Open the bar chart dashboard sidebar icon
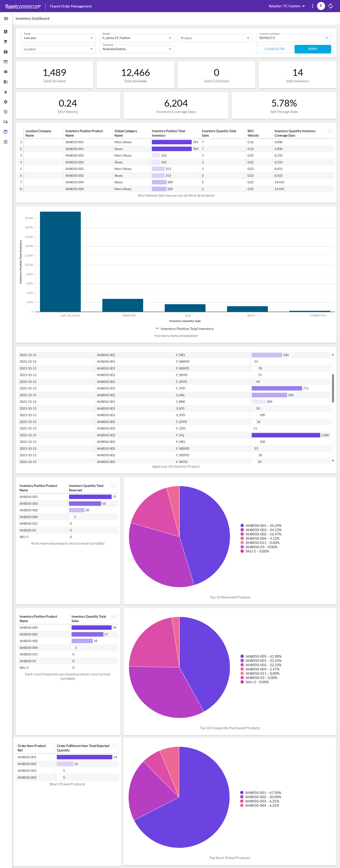Viewport: 340px width, 868px height. click(6, 32)
